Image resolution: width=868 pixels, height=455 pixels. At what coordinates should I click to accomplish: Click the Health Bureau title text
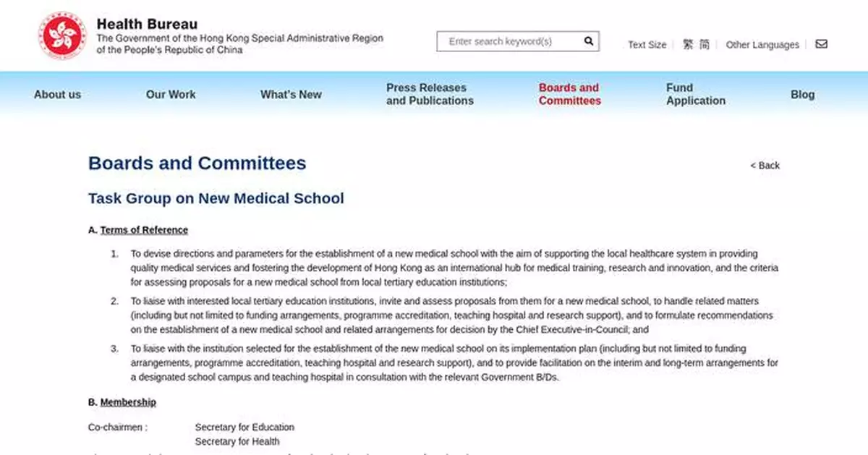[x=147, y=23]
